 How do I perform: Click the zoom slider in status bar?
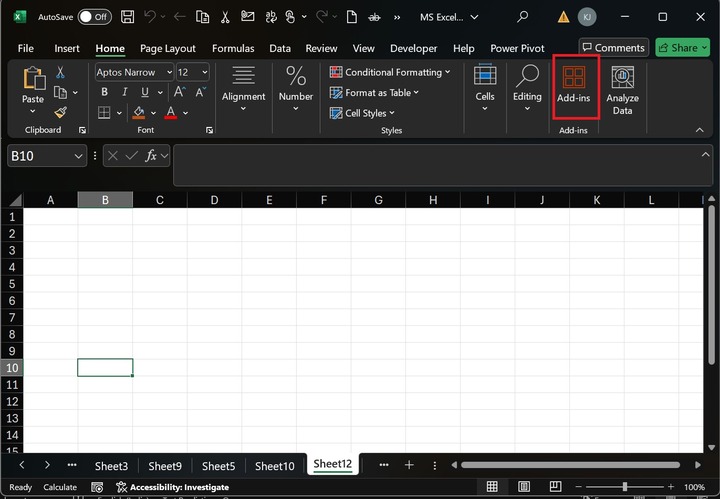click(624, 487)
